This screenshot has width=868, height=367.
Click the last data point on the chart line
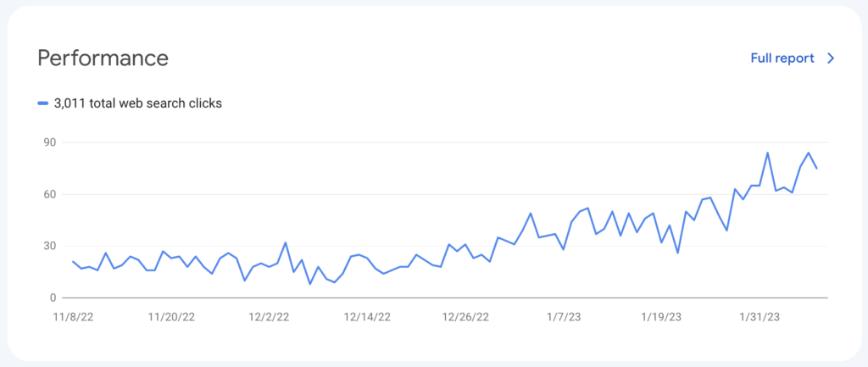click(x=817, y=168)
